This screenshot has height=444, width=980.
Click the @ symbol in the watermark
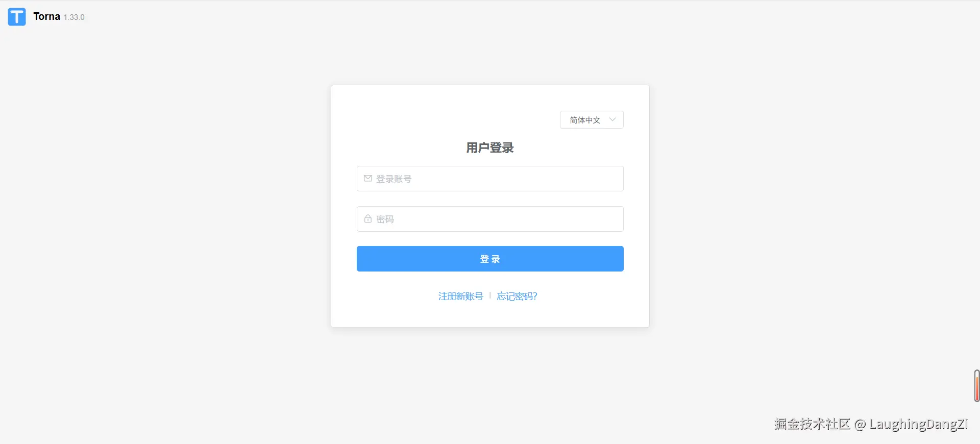[x=860, y=425]
